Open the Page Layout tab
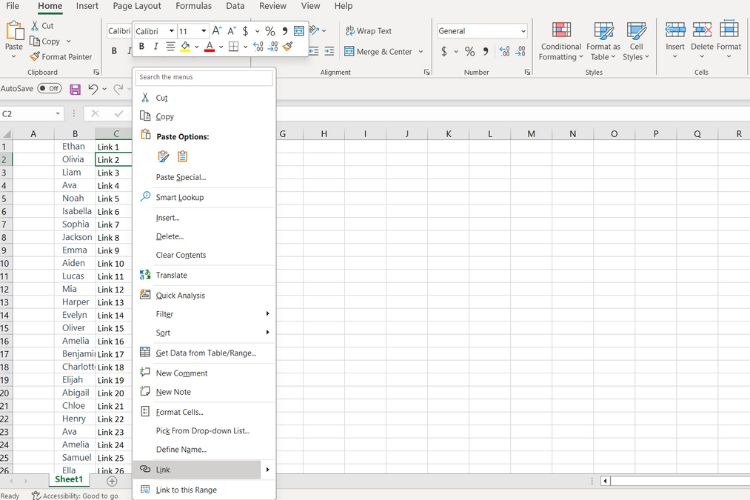The width and height of the screenshot is (750, 500). [x=137, y=6]
